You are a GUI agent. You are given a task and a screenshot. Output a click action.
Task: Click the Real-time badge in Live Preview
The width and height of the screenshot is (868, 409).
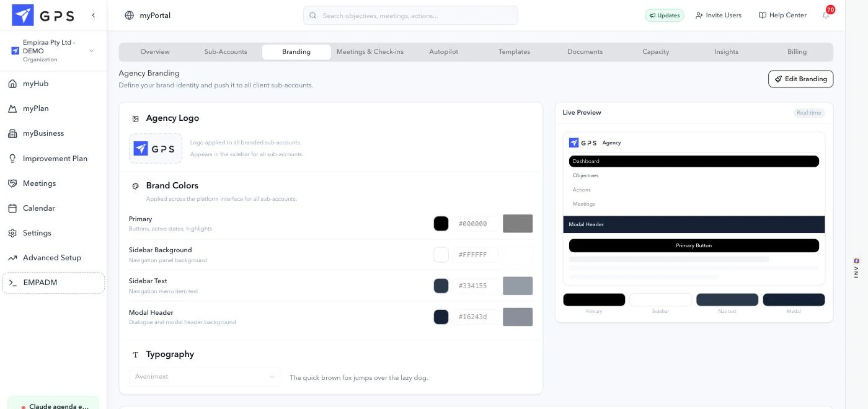(x=809, y=113)
